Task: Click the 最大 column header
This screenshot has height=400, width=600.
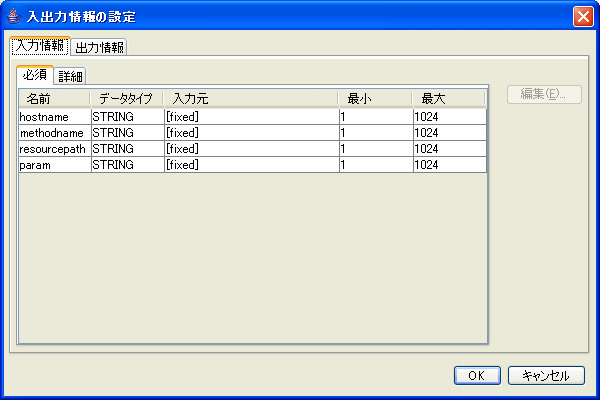Action: [448, 99]
